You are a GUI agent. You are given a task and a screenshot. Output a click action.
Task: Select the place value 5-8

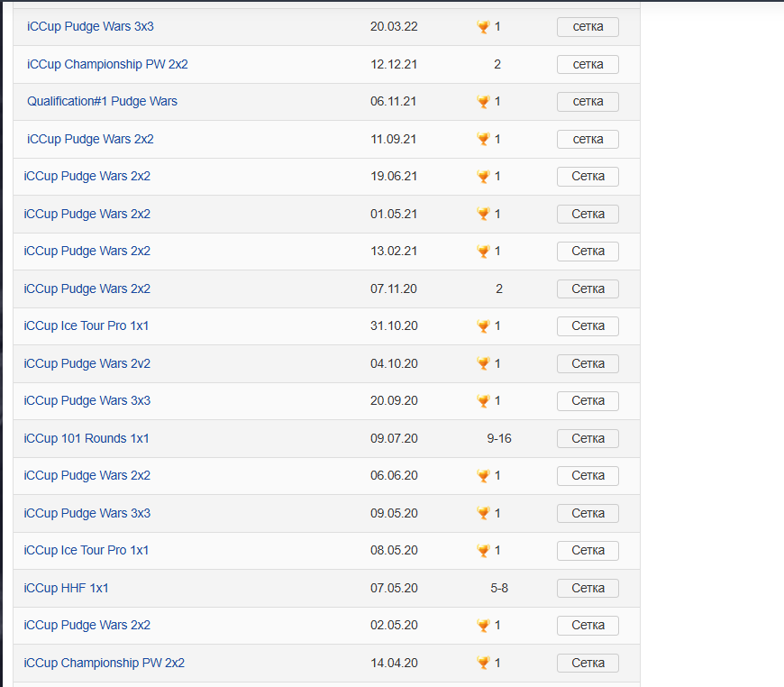(499, 588)
